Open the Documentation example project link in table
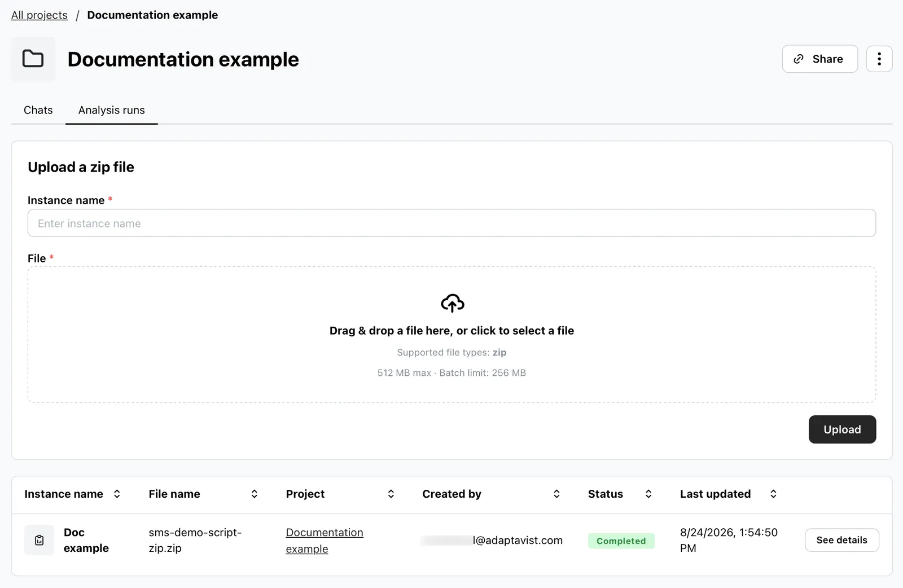The width and height of the screenshot is (903, 588). tap(325, 541)
